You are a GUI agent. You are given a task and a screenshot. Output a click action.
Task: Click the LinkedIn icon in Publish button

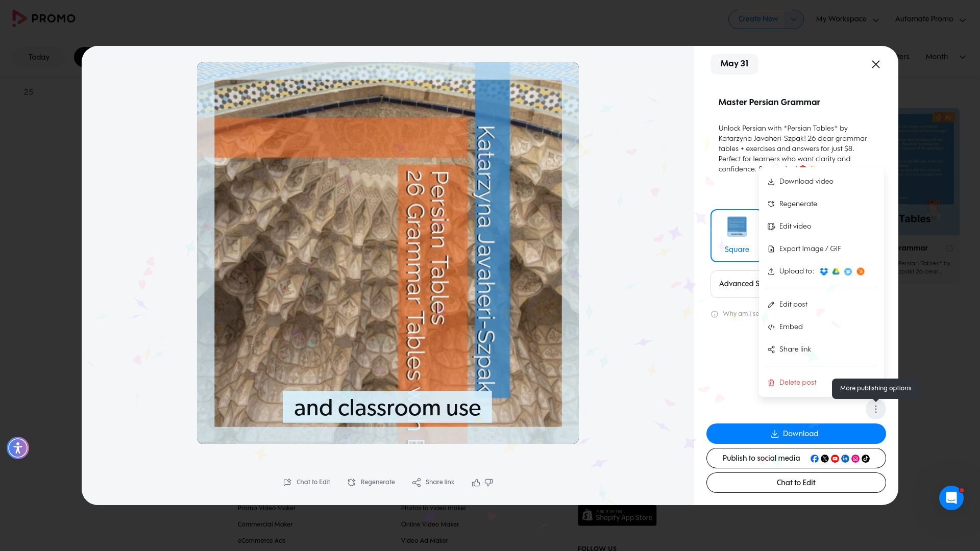tap(845, 459)
